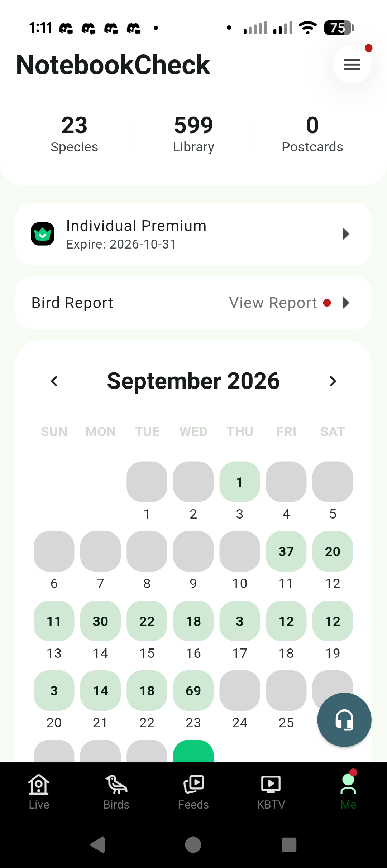Open the Feeds tab
The image size is (387, 868).
(193, 792)
